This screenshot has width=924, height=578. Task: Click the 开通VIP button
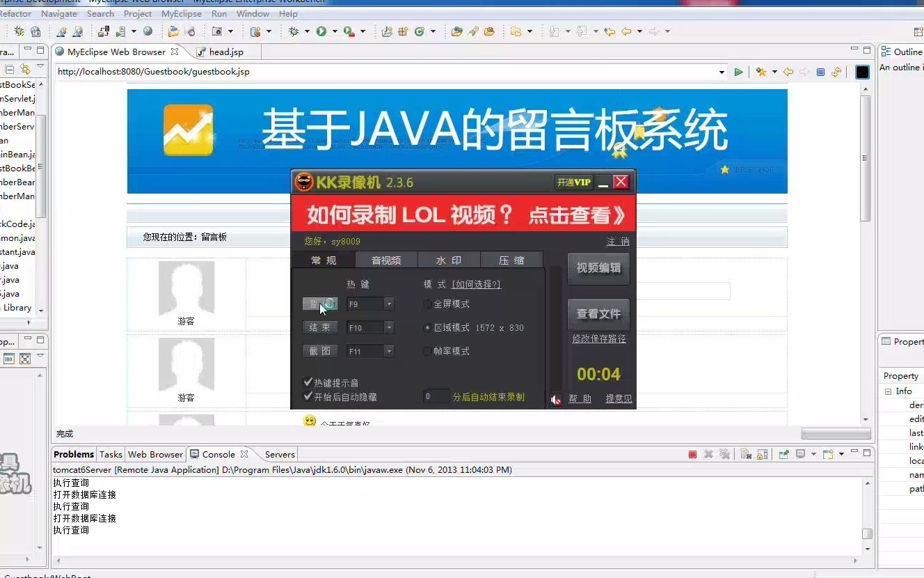pyautogui.click(x=574, y=182)
